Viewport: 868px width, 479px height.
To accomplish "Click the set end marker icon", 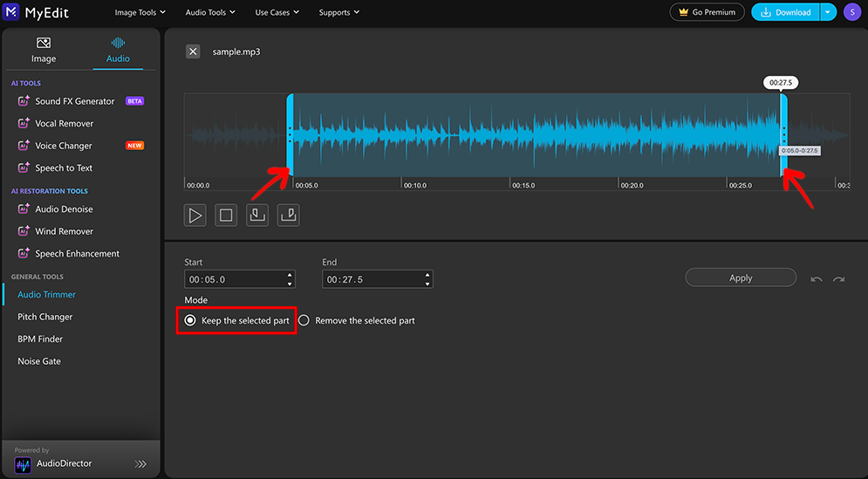I will point(289,216).
